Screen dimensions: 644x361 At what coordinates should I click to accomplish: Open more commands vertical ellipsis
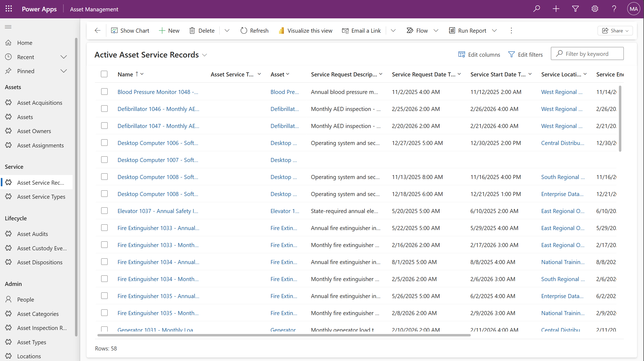coord(511,31)
